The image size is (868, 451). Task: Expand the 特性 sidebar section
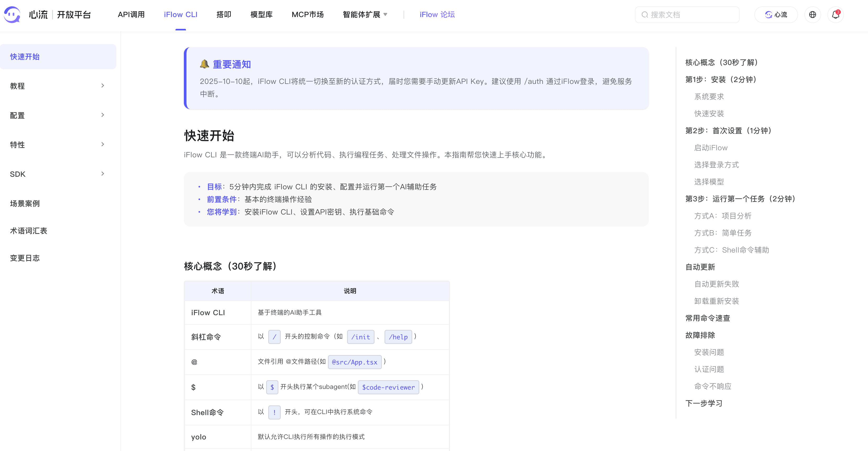click(18, 145)
